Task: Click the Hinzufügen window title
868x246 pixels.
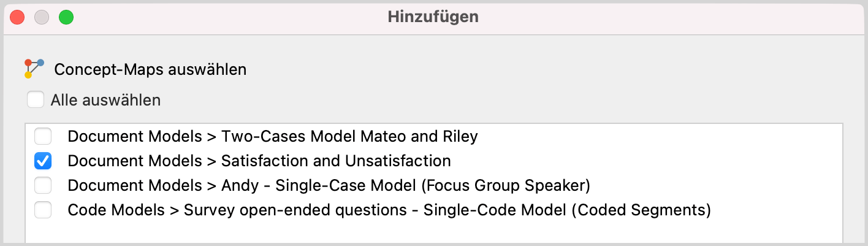Action: pos(433,17)
